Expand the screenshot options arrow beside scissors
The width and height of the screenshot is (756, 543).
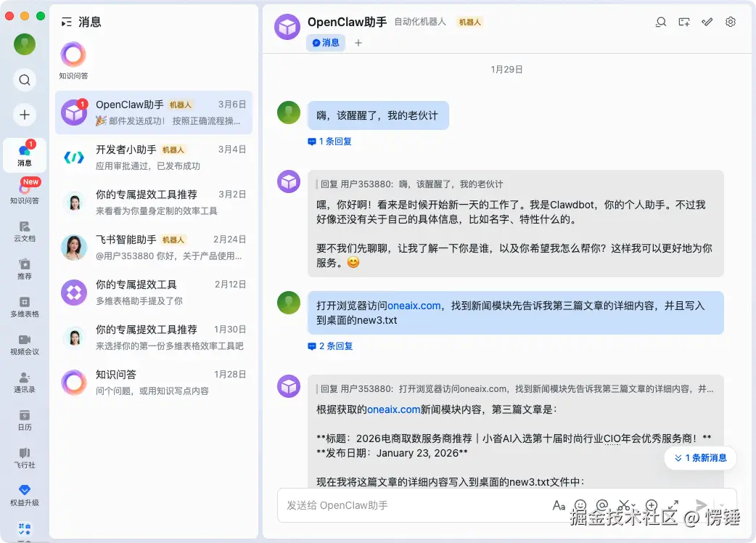[x=633, y=507]
